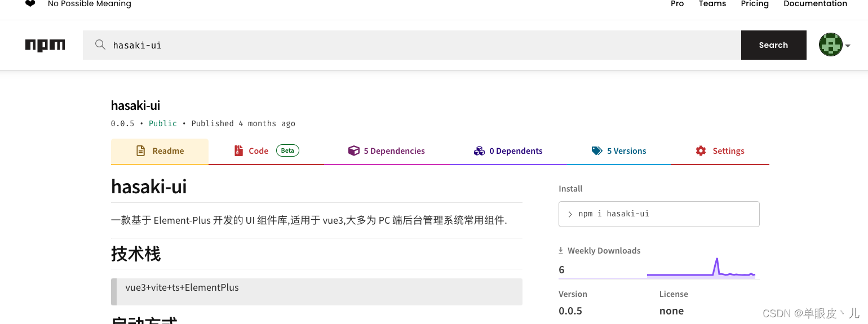868x324 pixels.
Task: Click the 'No Possible Meaning' text
Action: click(x=90, y=4)
